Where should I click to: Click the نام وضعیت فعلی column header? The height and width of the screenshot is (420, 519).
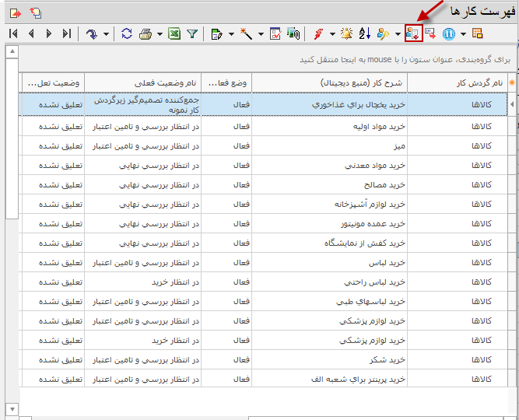(x=142, y=82)
